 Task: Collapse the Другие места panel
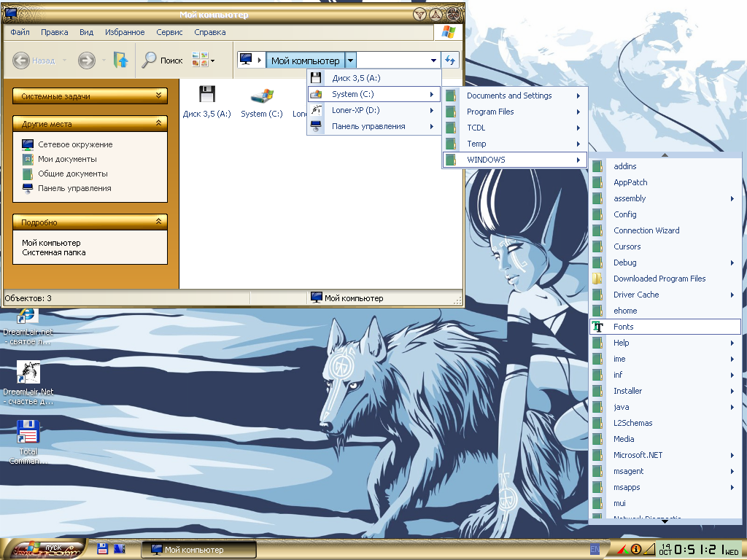point(158,124)
